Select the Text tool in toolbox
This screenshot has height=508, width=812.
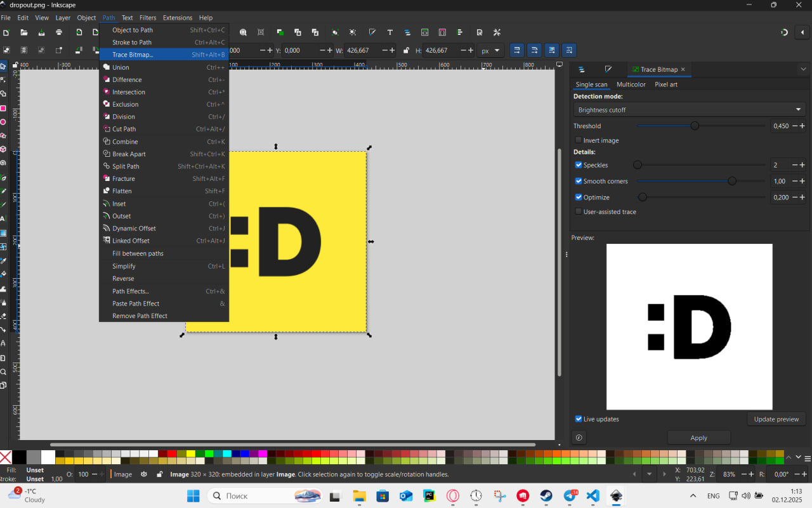tap(3, 218)
